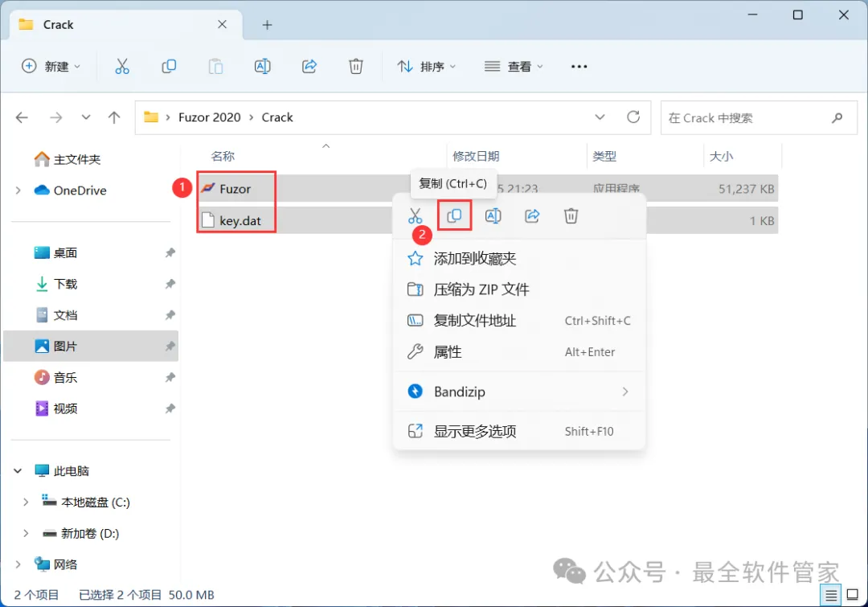
Task: Click Fuzor 2020 breadcrumb
Action: (x=209, y=117)
